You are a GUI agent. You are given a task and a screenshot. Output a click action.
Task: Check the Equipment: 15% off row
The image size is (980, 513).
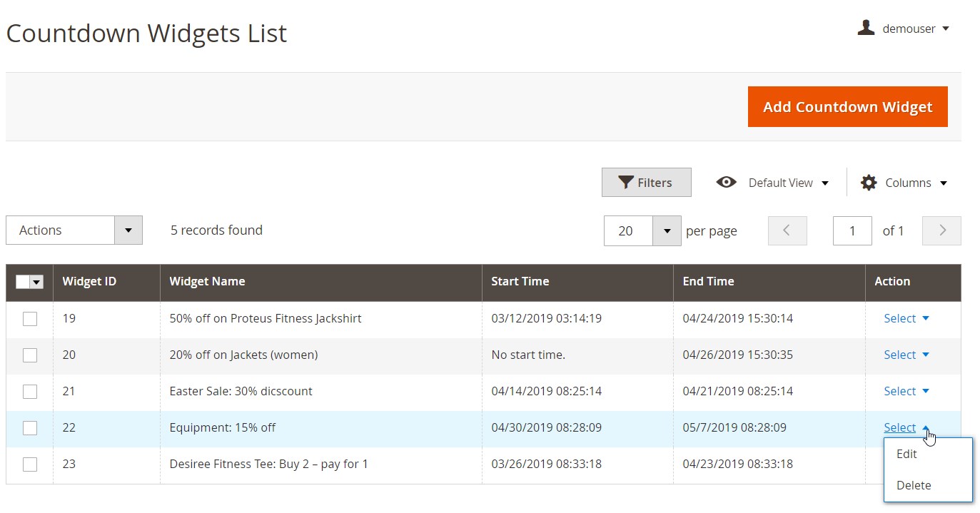click(x=30, y=428)
